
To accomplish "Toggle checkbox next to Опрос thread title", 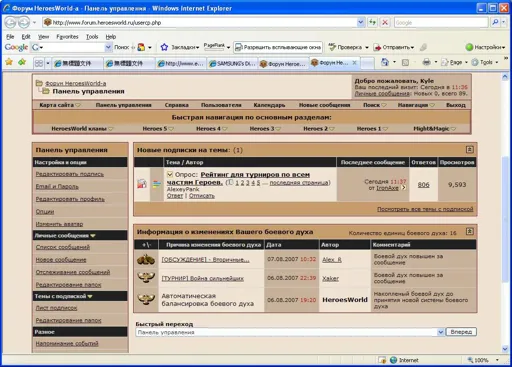I will point(170,174).
